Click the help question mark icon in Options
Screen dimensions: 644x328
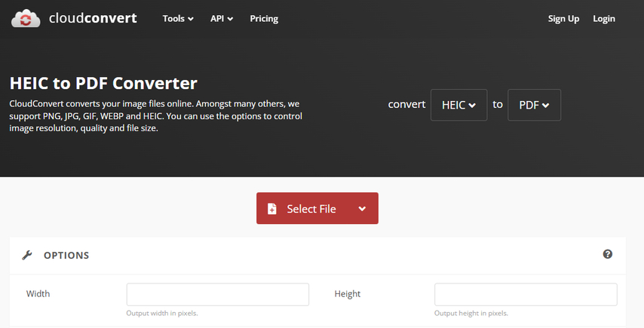pos(608,254)
